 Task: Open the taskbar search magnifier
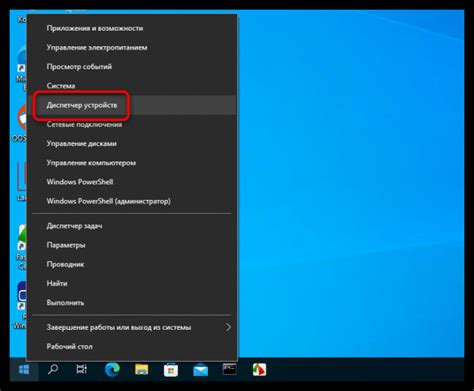point(53,369)
